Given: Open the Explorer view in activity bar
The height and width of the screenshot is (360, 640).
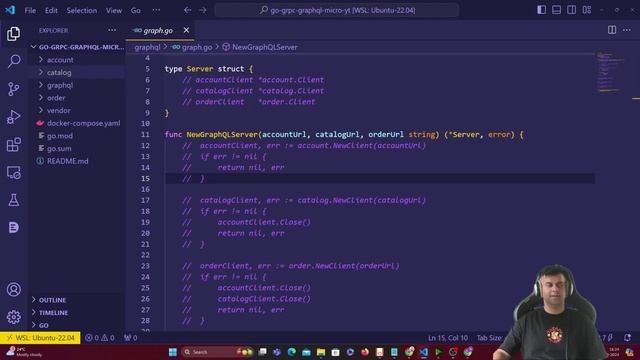Looking at the screenshot, I should tap(13, 34).
